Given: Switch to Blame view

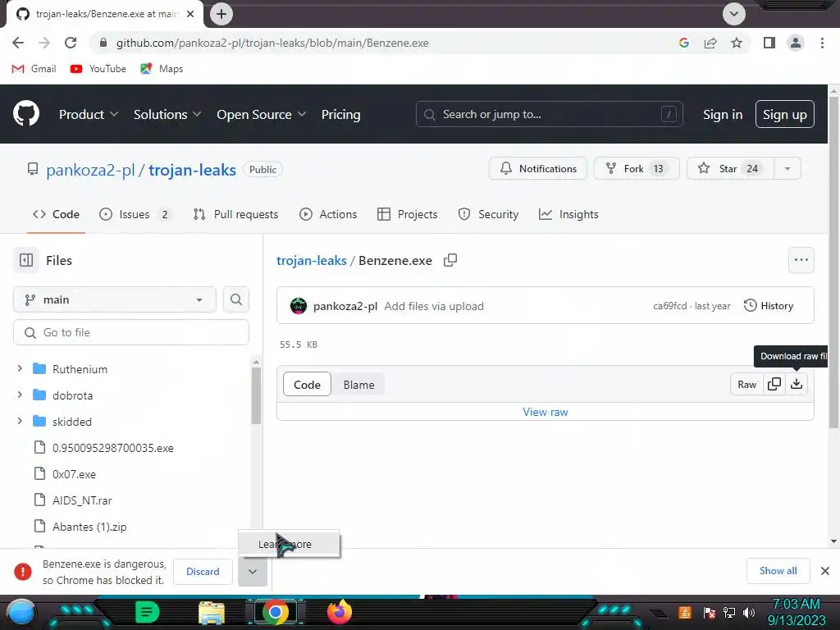Looking at the screenshot, I should 359,385.
